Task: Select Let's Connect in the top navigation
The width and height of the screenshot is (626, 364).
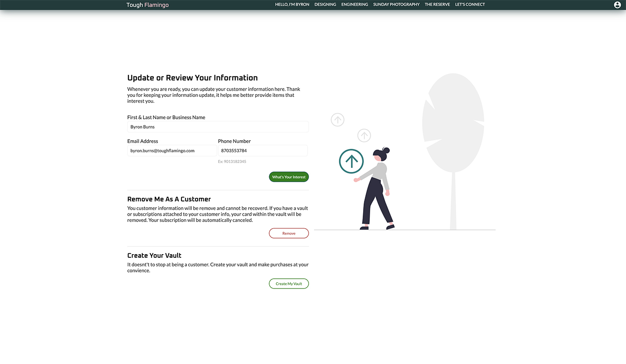Action: (470, 4)
